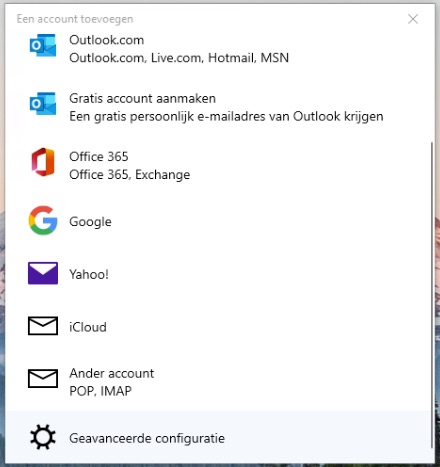The height and width of the screenshot is (467, 440).
Task: Pick Office 365, Exchange account type
Action: 218,165
